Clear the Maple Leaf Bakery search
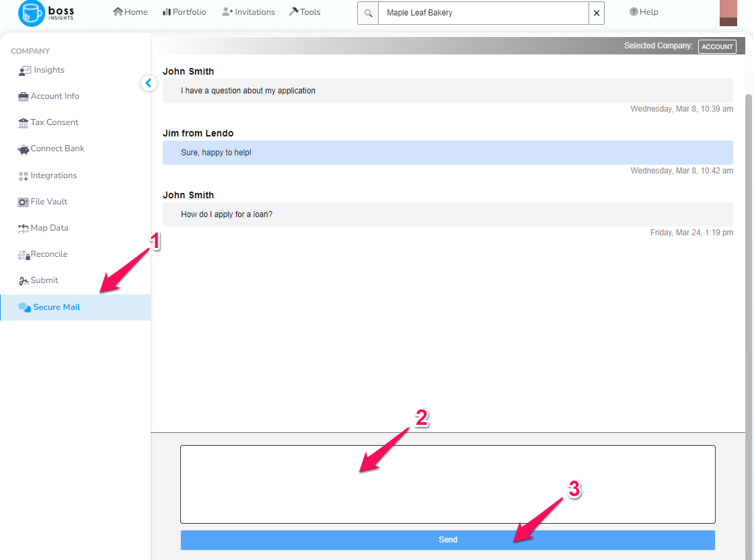Viewport: 754px width, 560px height. click(597, 13)
